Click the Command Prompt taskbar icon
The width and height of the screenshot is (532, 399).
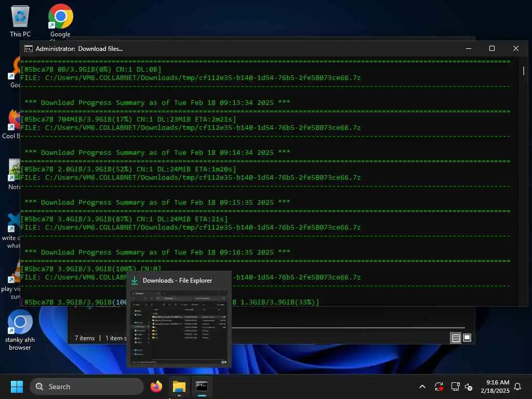(202, 387)
